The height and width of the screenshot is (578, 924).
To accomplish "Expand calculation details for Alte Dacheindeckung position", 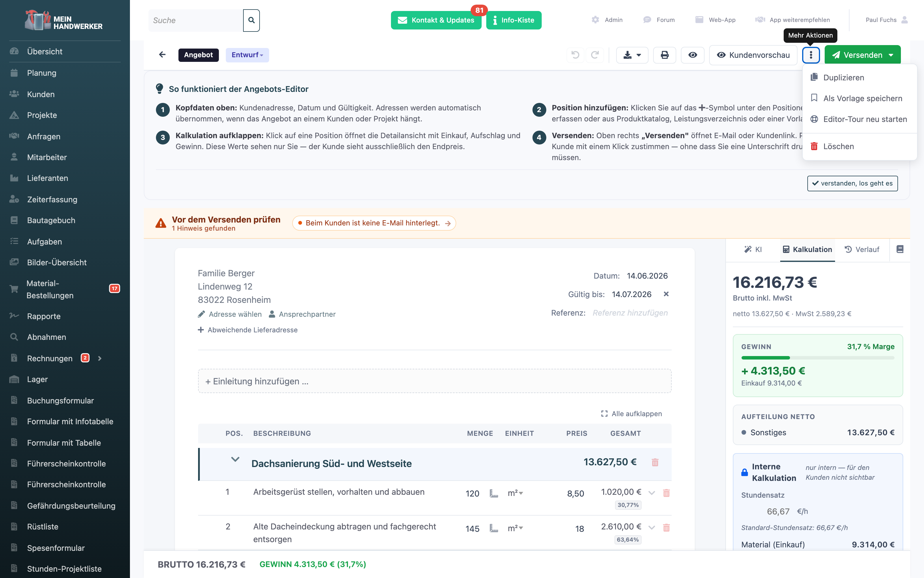I will pos(652,527).
